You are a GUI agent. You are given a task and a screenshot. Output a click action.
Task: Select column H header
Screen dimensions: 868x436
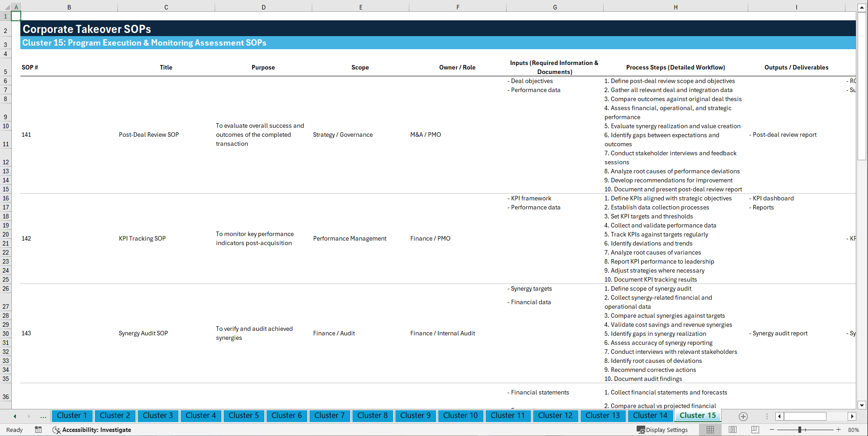[675, 7]
